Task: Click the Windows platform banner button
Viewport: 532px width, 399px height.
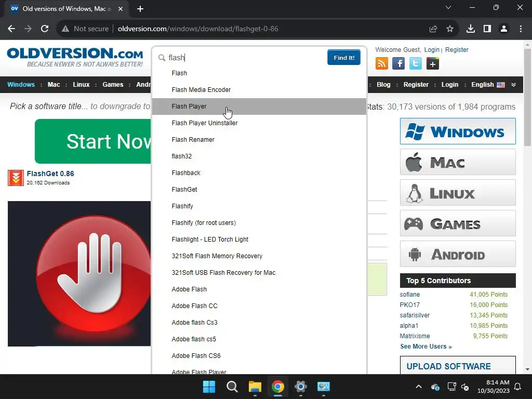Action: 458,131
